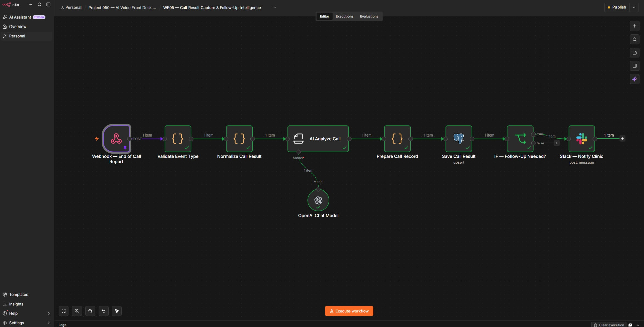Switch to the Executions tab
The width and height of the screenshot is (644, 327).
pyautogui.click(x=344, y=16)
